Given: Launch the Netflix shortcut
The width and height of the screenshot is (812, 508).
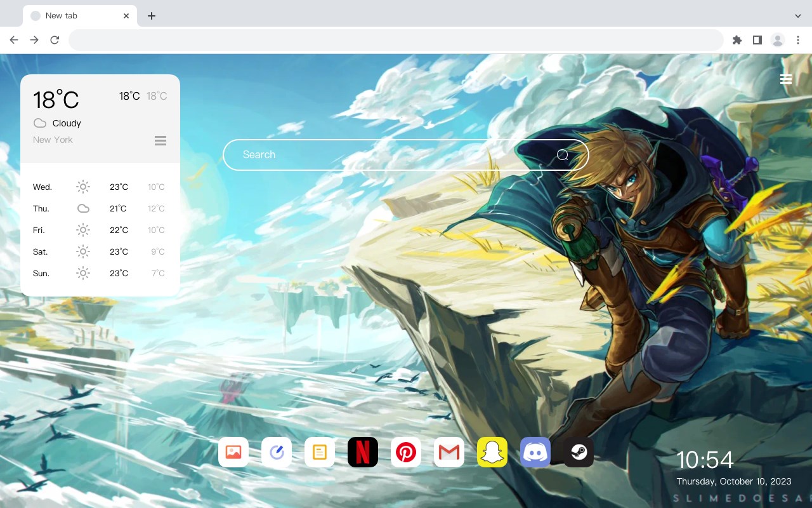Looking at the screenshot, I should coord(363,452).
